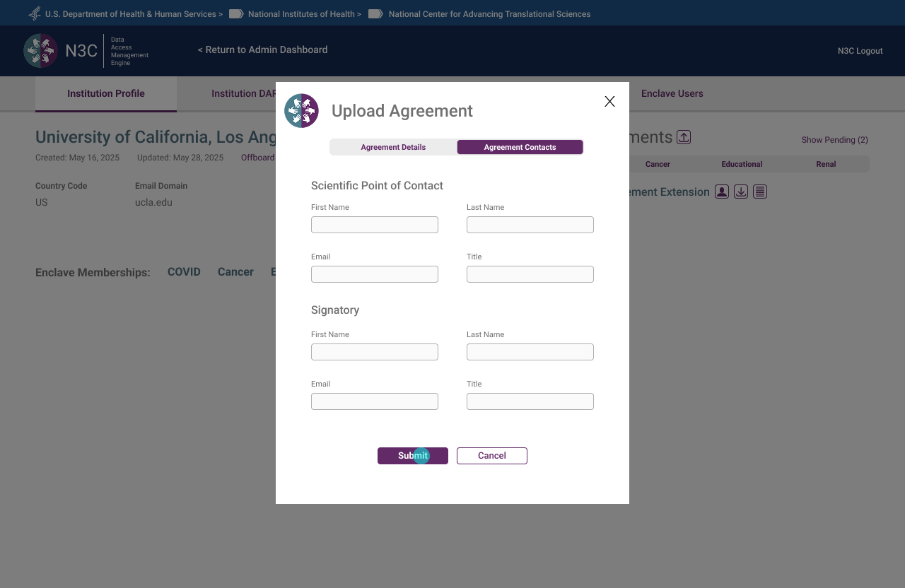Toggle Show Pending agreements
905x588 pixels.
(834, 140)
